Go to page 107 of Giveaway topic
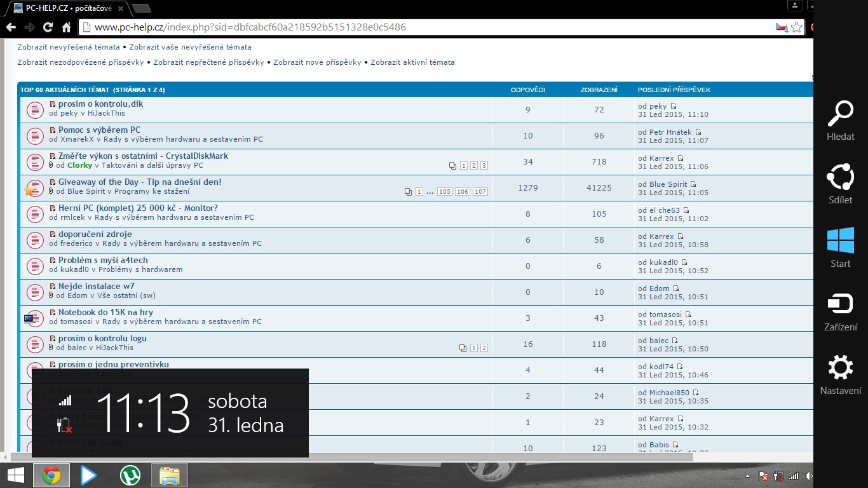Image resolution: width=868 pixels, height=488 pixels. pyautogui.click(x=480, y=192)
